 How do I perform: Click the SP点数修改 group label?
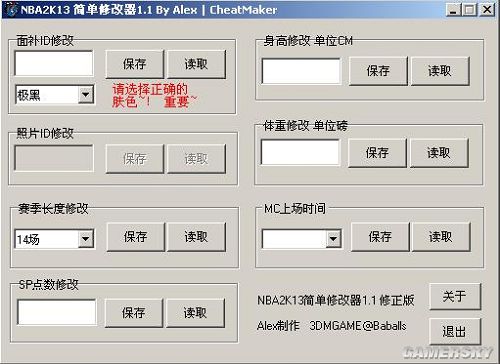(x=49, y=285)
